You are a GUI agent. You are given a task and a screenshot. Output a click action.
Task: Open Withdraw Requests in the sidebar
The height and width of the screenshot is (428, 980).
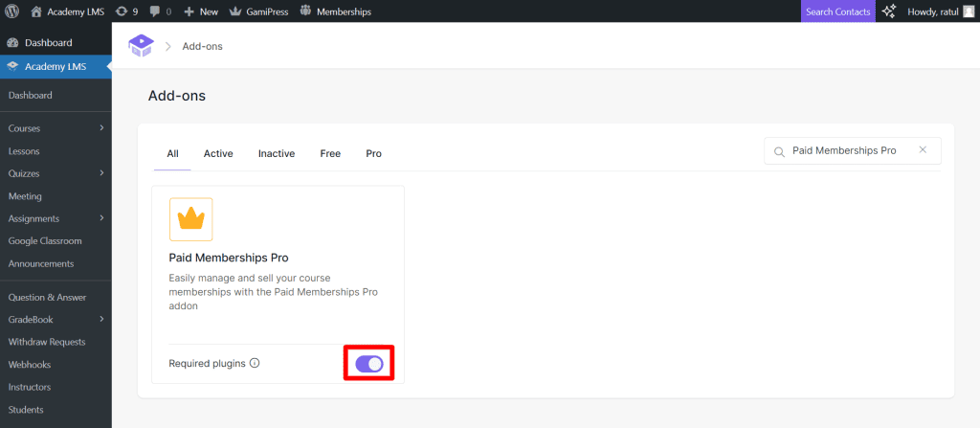click(47, 342)
